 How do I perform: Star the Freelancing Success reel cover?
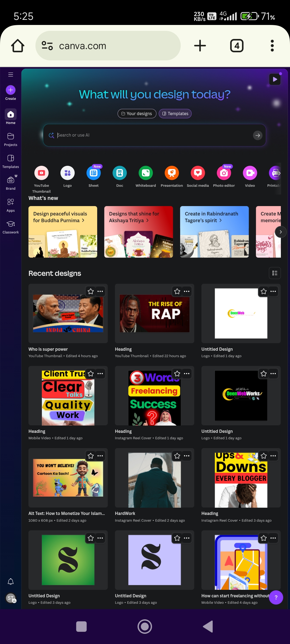tap(177, 374)
